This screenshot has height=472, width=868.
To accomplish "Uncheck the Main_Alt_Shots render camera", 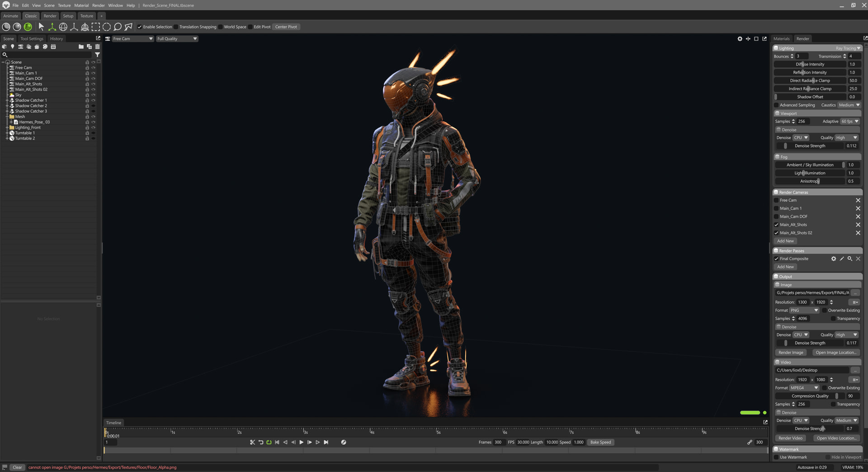I will (776, 225).
